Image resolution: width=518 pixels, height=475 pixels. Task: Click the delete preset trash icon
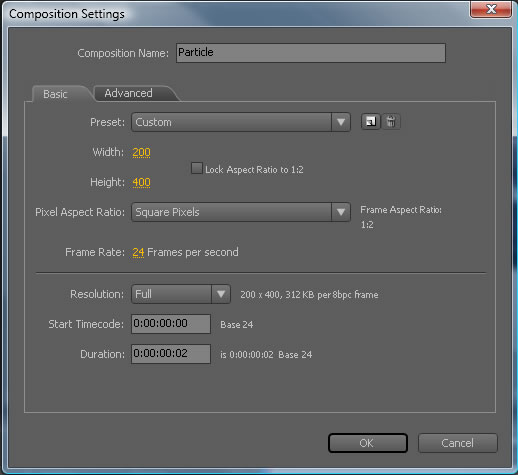click(391, 122)
